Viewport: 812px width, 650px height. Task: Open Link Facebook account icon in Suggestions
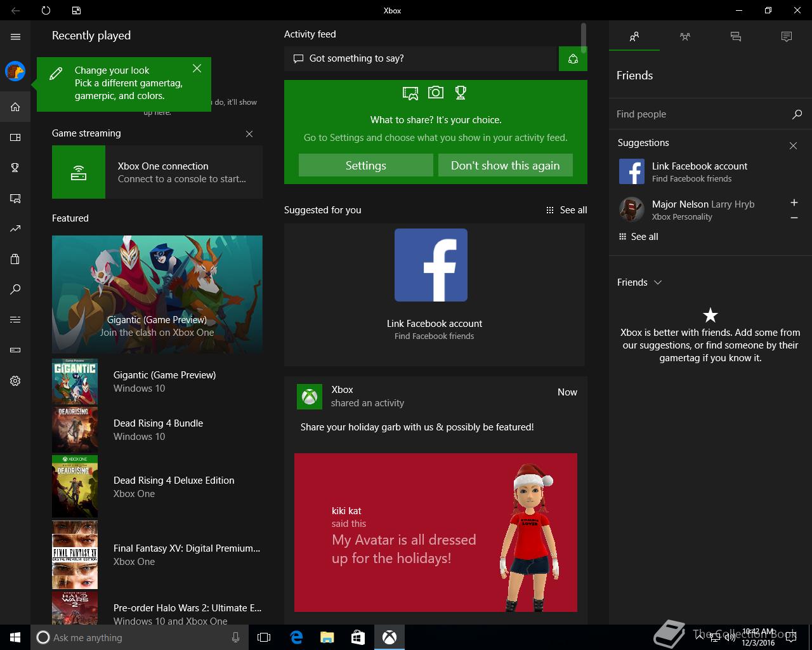631,171
